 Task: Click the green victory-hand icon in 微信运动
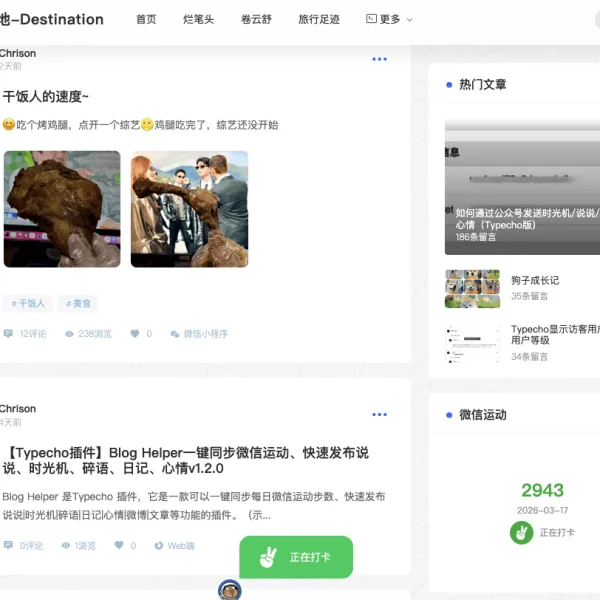[x=522, y=533]
